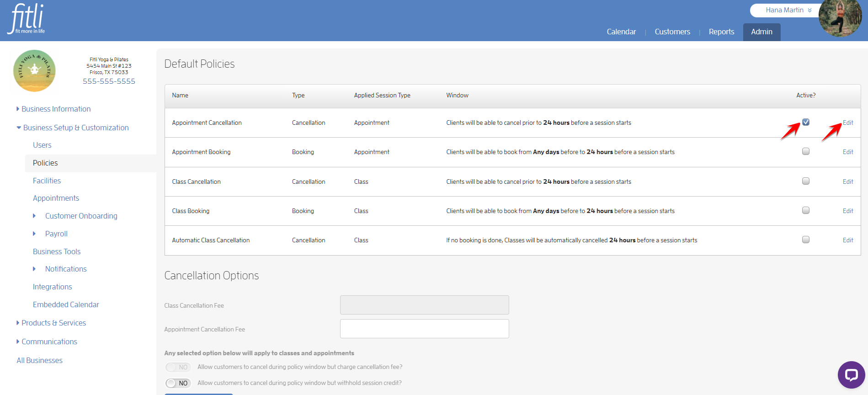Viewport: 868px width, 395px height.
Task: Uncheck Appointment Cancellation active checkbox
Action: tap(806, 122)
